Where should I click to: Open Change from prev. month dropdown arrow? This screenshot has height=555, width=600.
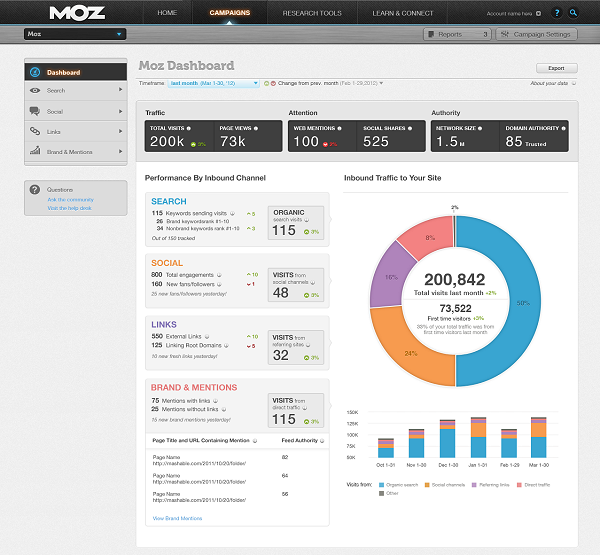381,83
